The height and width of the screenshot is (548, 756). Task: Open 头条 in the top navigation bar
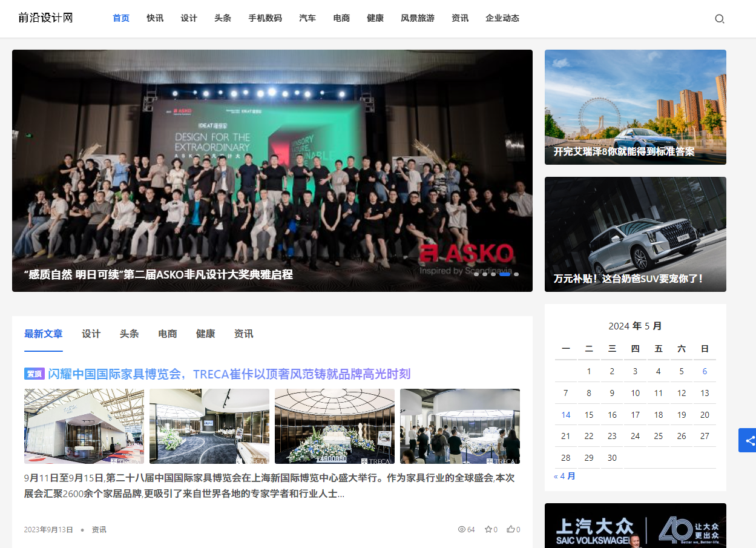click(x=223, y=18)
